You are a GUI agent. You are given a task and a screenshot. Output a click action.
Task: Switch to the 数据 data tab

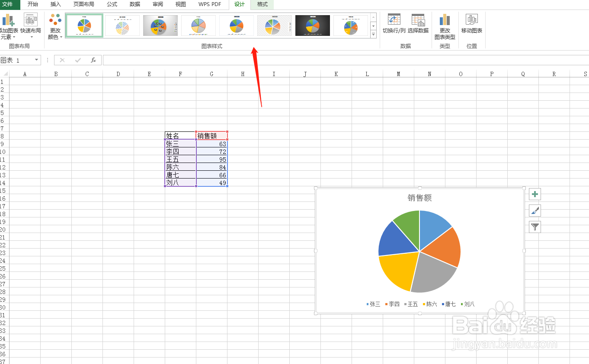135,4
